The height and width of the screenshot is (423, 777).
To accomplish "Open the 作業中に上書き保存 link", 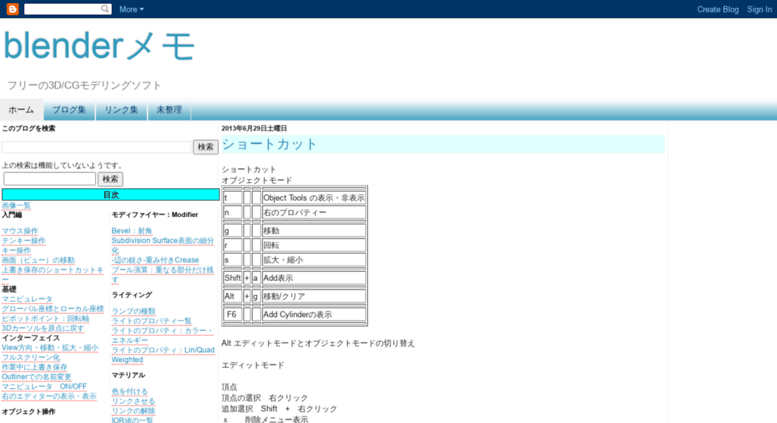I will pyautogui.click(x=34, y=367).
